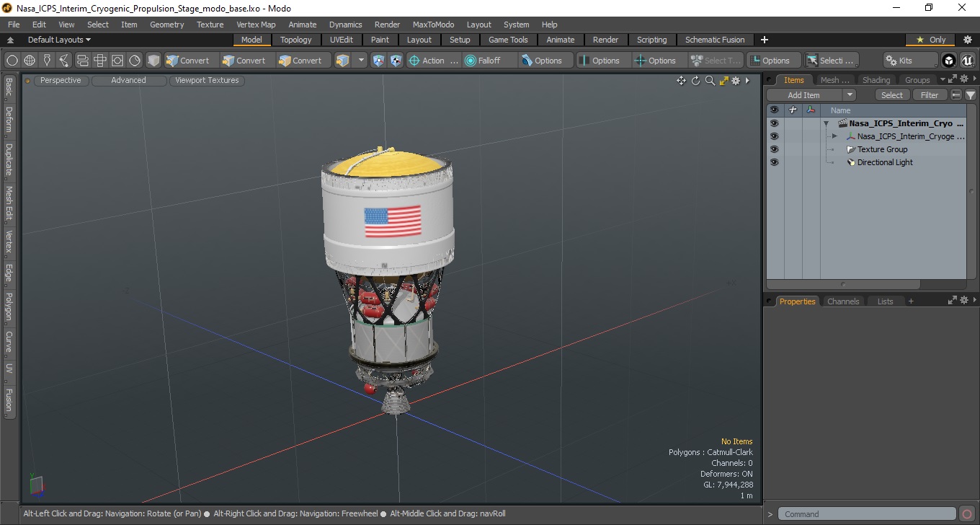This screenshot has height=525, width=980.
Task: Click the viewport pan move icon
Action: click(x=681, y=81)
